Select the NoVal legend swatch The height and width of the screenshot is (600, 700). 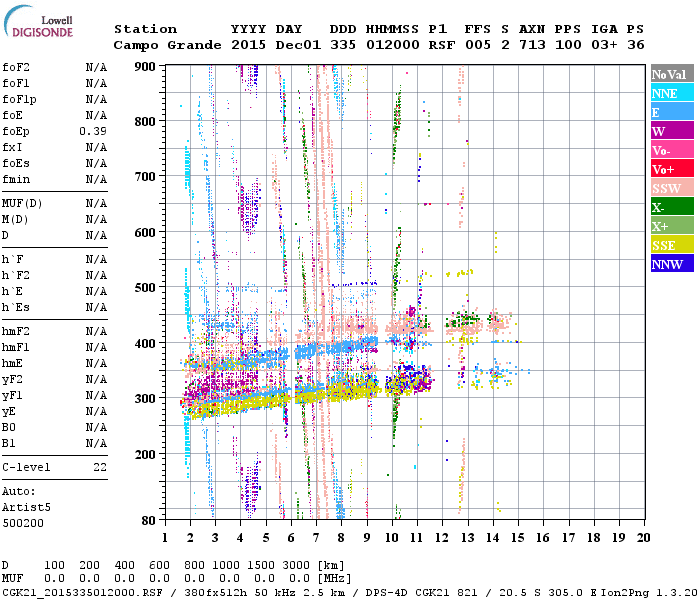click(x=672, y=74)
